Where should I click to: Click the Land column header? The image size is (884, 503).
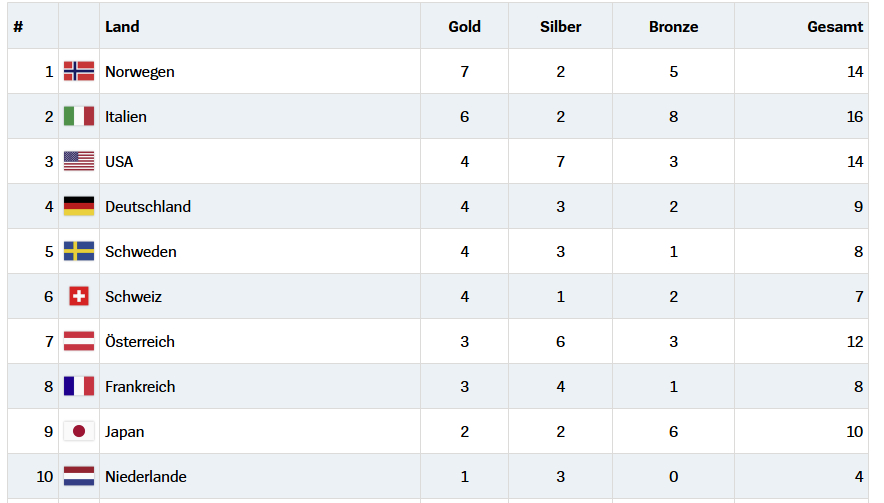(x=122, y=27)
